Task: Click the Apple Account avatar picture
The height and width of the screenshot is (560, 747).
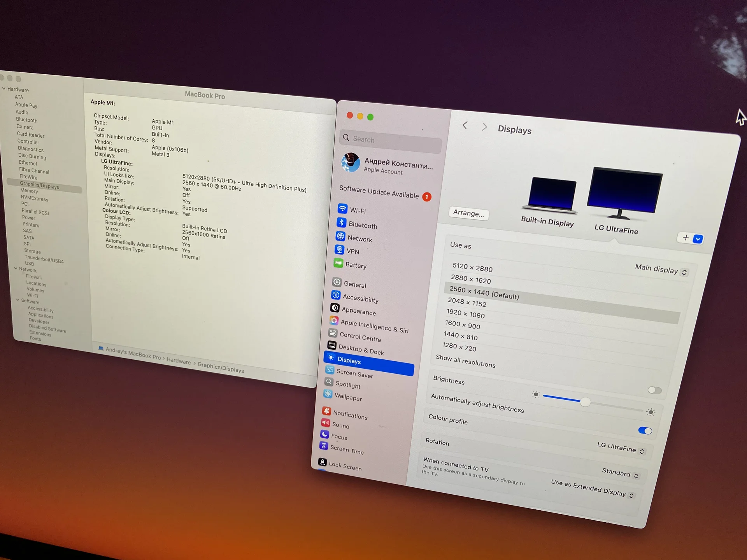Action: [351, 163]
